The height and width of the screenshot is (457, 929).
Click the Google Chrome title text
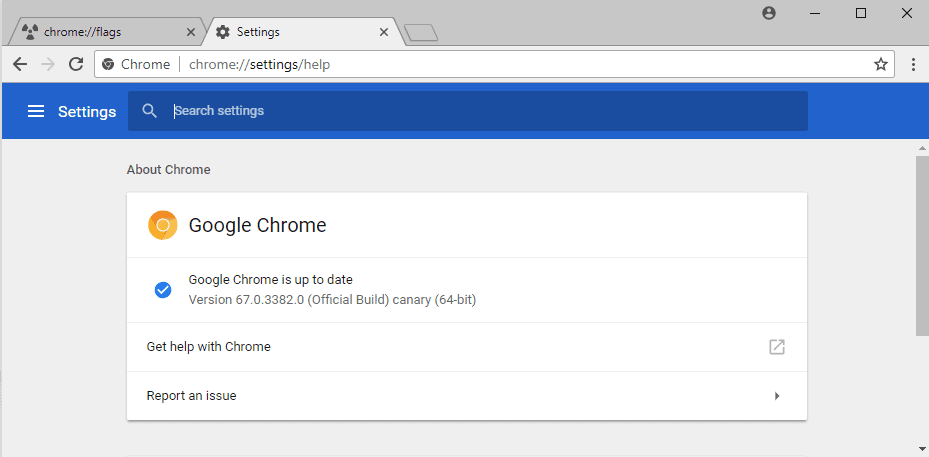257,225
